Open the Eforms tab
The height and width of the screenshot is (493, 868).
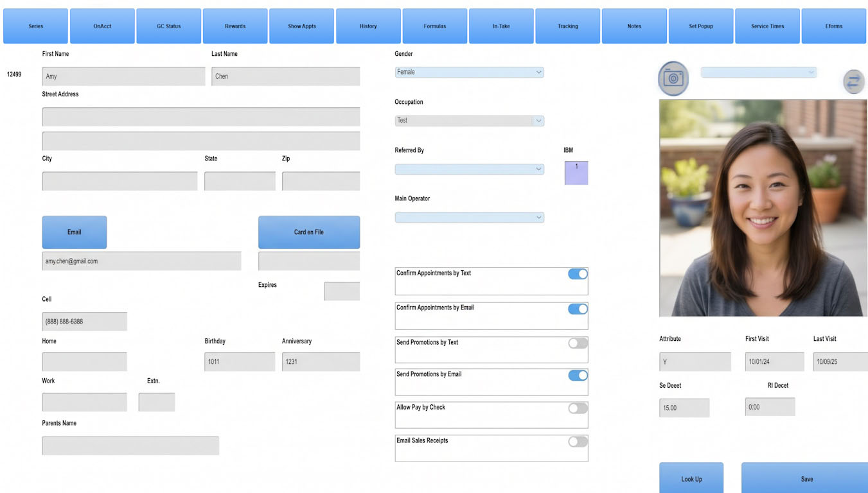pyautogui.click(x=834, y=26)
